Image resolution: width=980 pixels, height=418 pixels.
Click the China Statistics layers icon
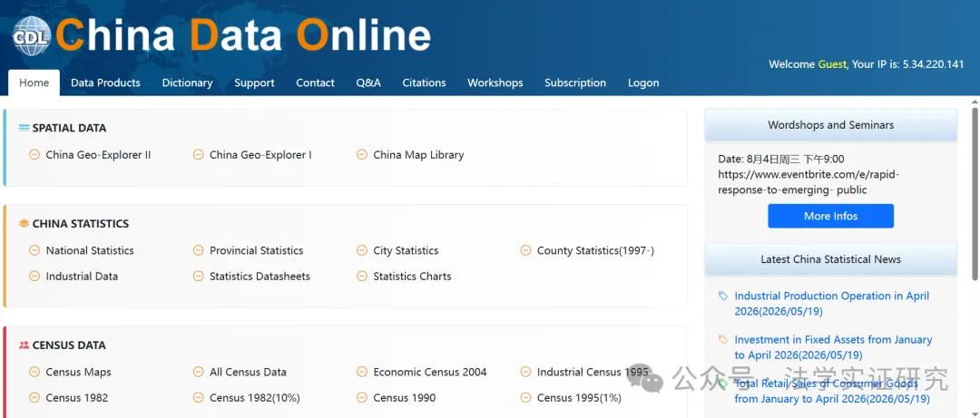24,223
